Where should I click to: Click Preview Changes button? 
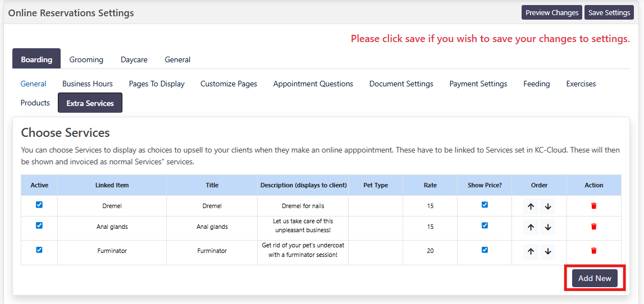coord(552,12)
